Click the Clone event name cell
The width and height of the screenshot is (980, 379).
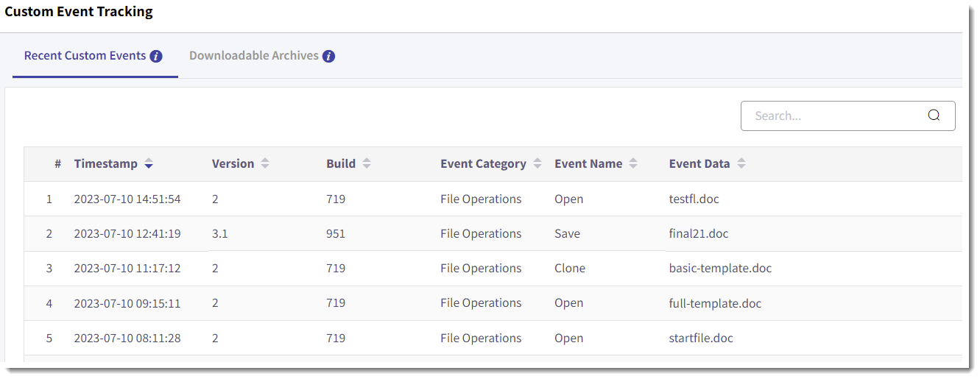[x=570, y=269]
